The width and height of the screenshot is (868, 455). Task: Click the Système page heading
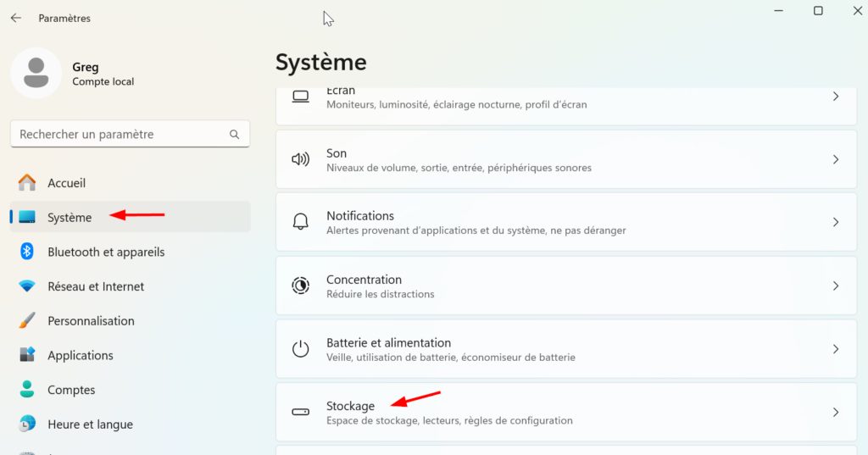(321, 62)
